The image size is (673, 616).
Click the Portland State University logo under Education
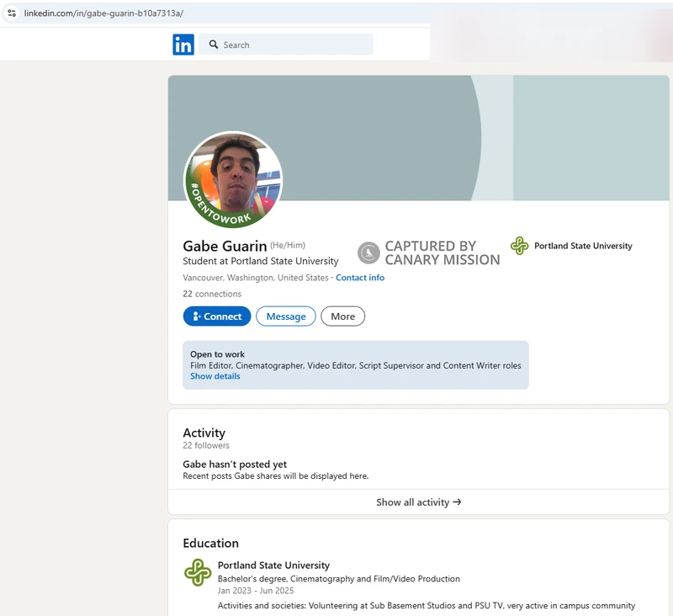(198, 572)
